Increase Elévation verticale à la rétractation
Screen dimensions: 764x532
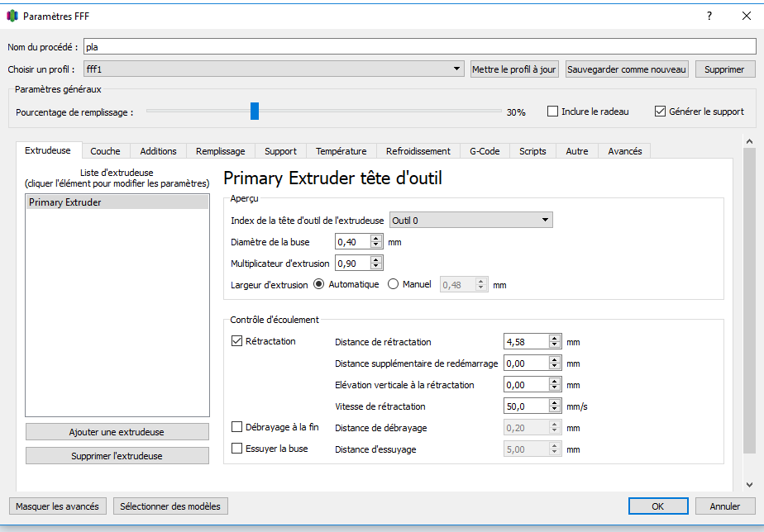pyautogui.click(x=555, y=381)
